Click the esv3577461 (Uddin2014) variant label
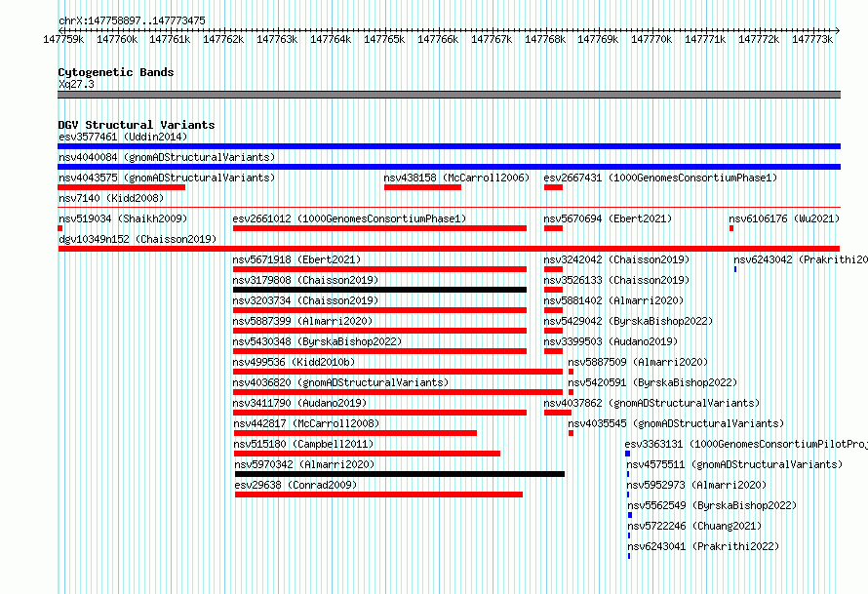This screenshot has width=868, height=594. [123, 137]
